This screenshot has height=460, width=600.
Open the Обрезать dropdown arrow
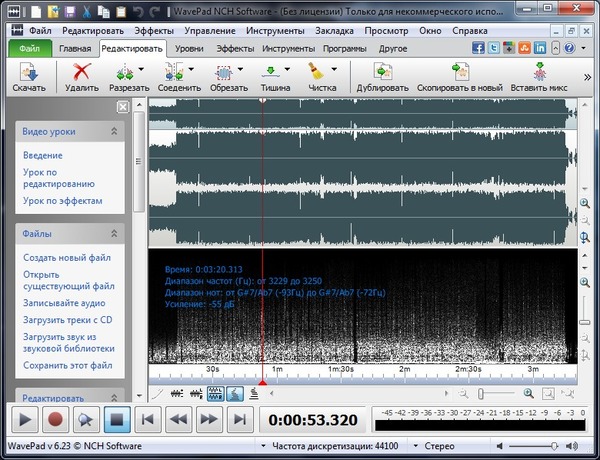click(240, 69)
